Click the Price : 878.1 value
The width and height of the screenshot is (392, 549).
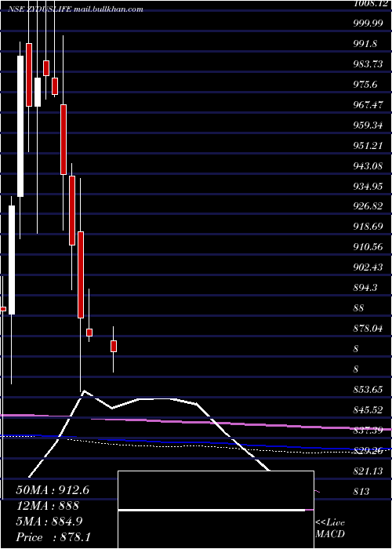tap(54, 537)
